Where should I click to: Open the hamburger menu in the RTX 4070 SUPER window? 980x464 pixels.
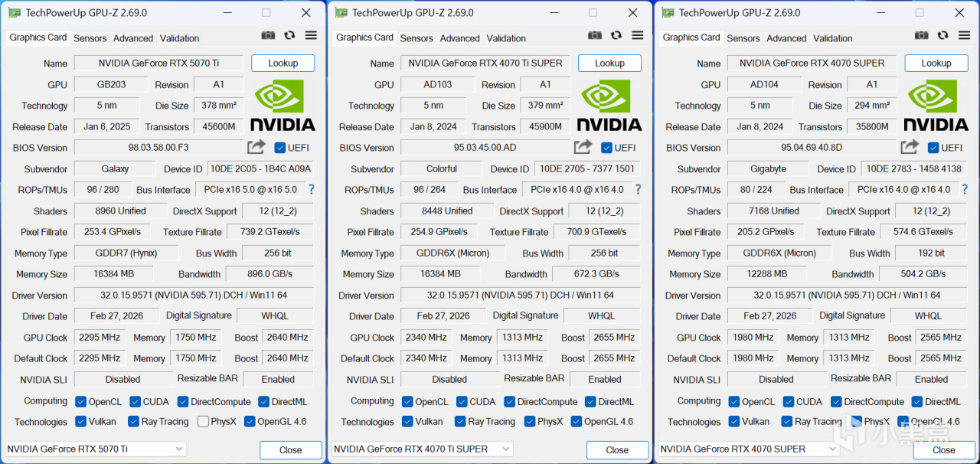coord(965,35)
